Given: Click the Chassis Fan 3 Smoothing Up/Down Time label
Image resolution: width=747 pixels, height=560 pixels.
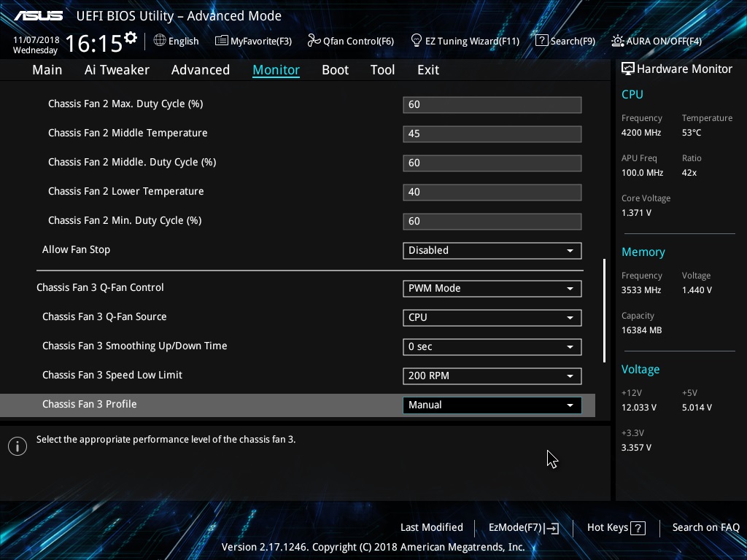Looking at the screenshot, I should 135,346.
